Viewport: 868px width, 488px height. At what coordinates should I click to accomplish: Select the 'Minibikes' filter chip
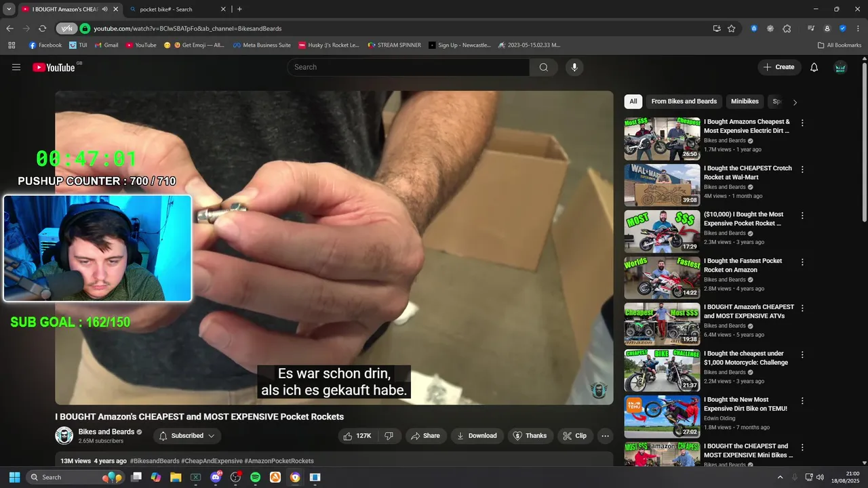745,102
